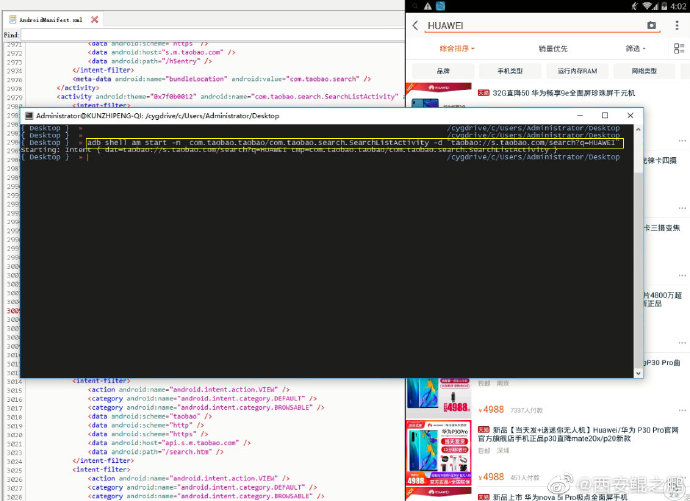Switch to the AndroidManifest.xml tab

click(x=51, y=19)
